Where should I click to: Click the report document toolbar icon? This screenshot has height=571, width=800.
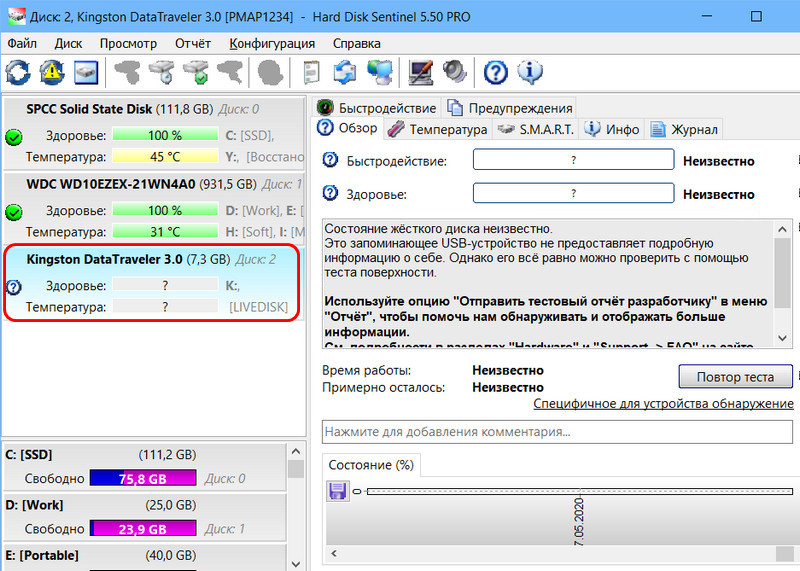point(311,72)
